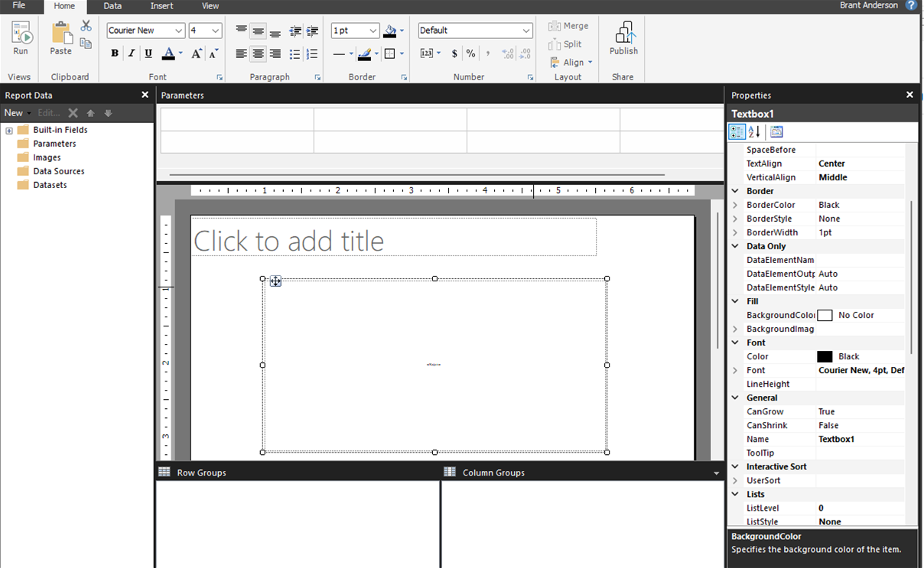This screenshot has width=924, height=568.
Task: Open the File menu
Action: [x=19, y=6]
